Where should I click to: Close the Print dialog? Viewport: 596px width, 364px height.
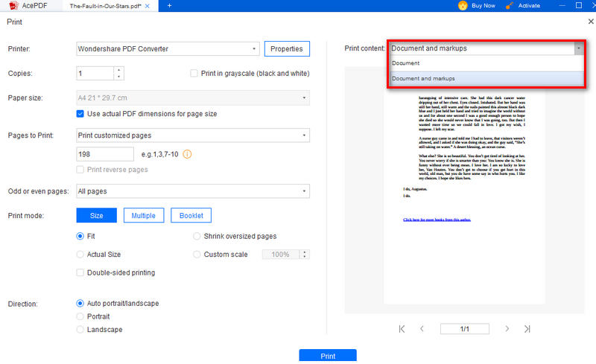(591, 22)
